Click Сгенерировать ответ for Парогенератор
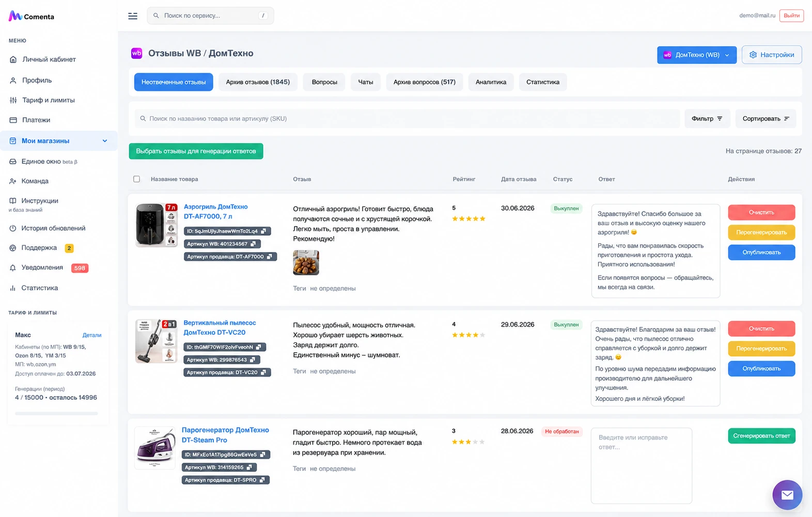The height and width of the screenshot is (517, 812). (x=761, y=436)
